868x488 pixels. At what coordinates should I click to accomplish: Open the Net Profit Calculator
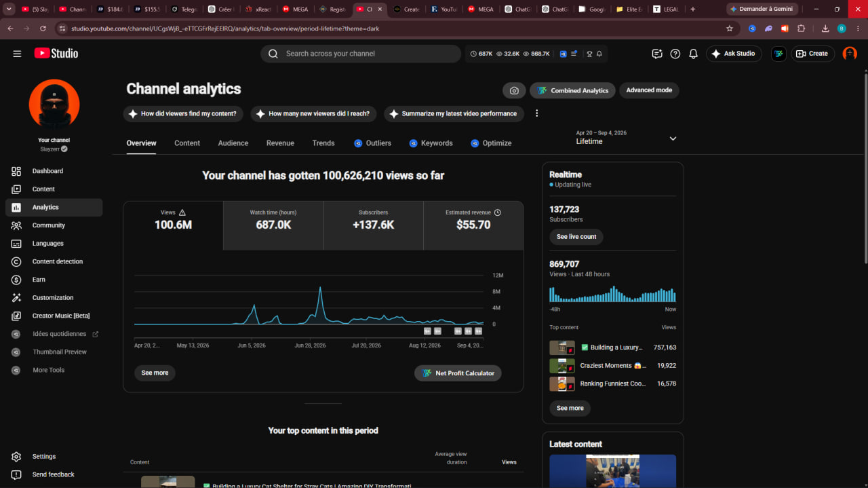click(x=458, y=373)
